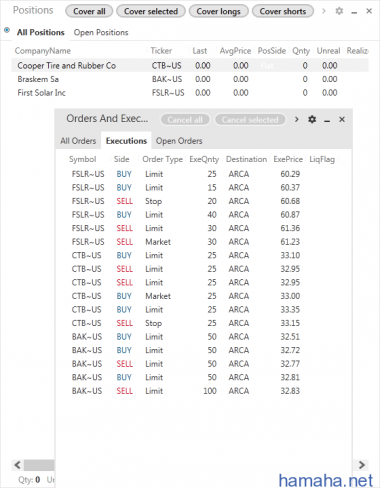Switch to Open Positions tab

point(101,33)
